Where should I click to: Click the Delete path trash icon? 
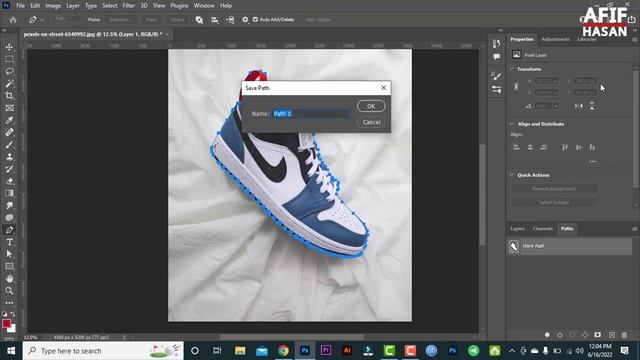click(x=624, y=335)
